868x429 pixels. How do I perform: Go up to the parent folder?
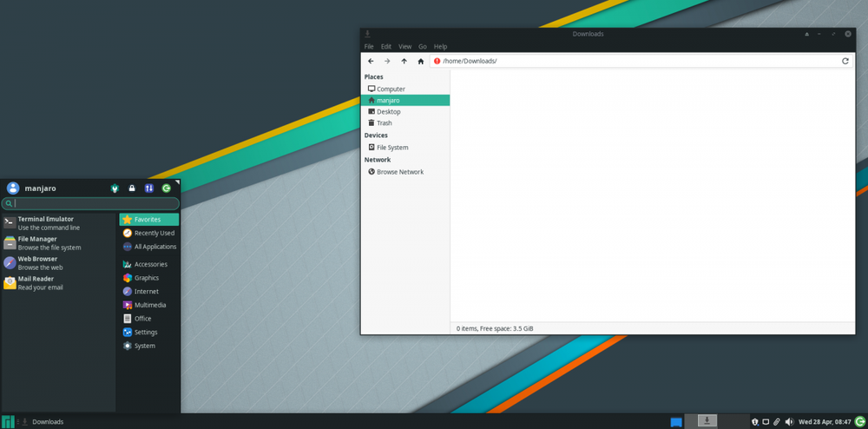pos(404,62)
